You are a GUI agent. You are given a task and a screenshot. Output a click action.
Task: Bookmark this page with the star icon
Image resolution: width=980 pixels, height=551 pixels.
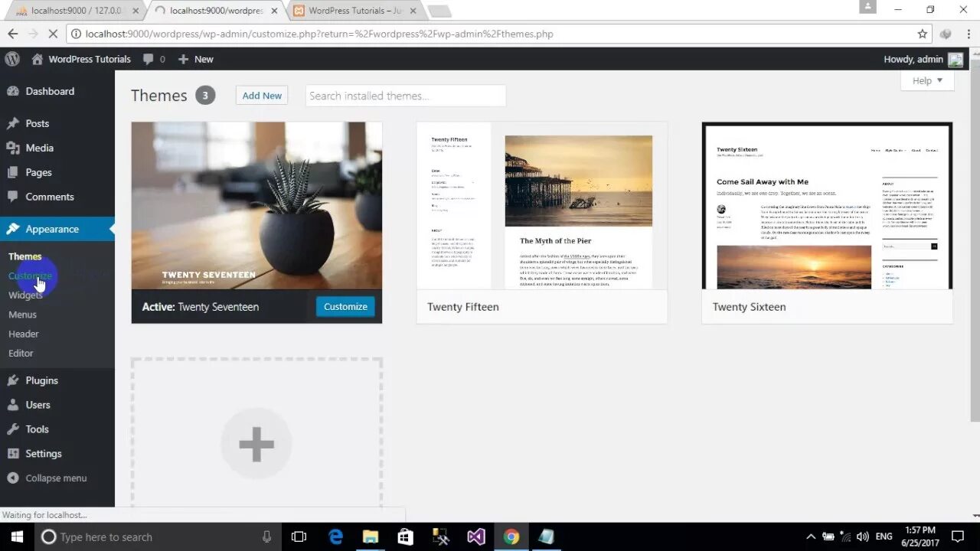coord(923,34)
